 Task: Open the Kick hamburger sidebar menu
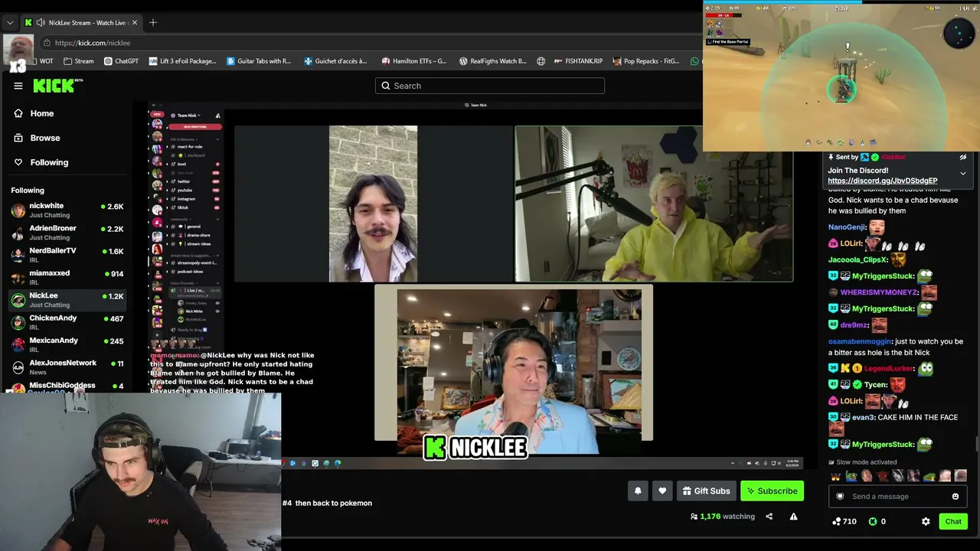[x=18, y=86]
